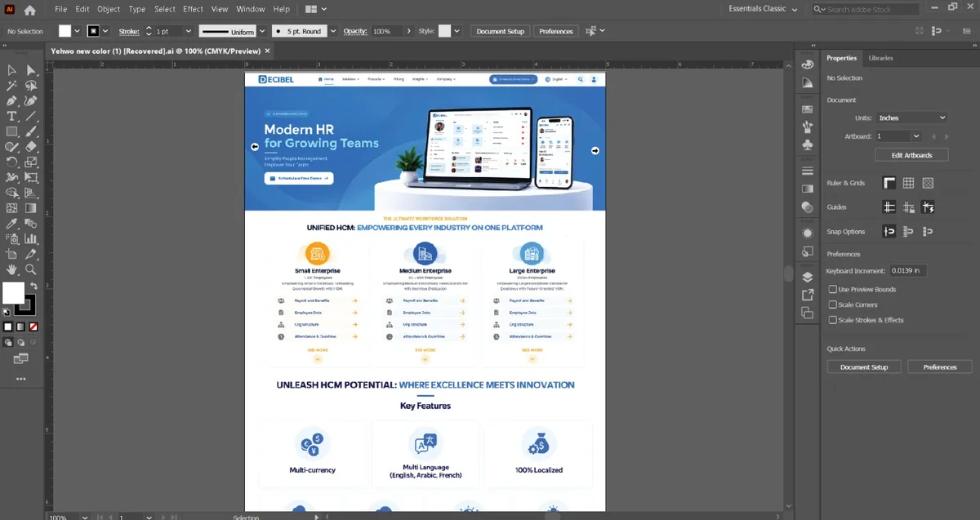
Task: Enable Use Preview Bounds checkbox
Action: [833, 289]
